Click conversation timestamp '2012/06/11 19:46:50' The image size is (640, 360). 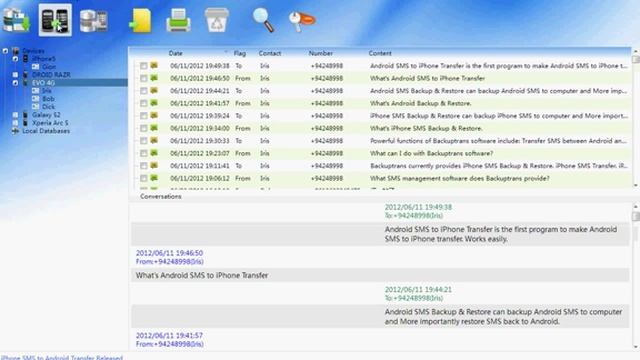click(169, 253)
